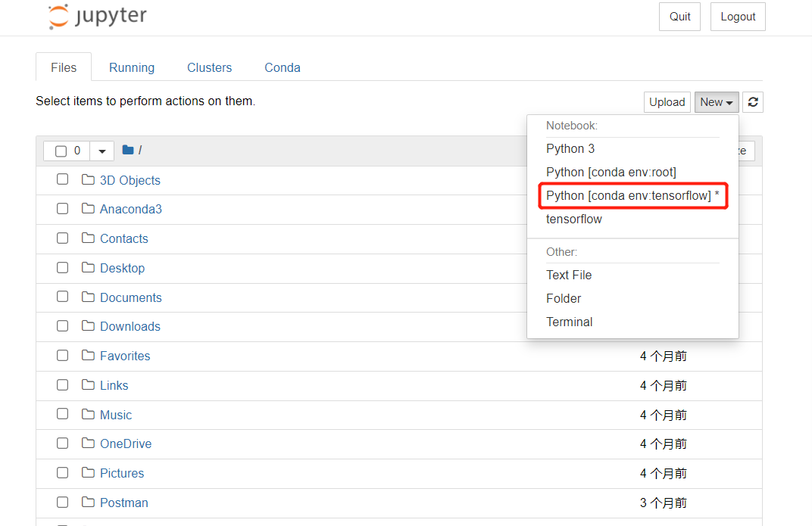Click the folder icon beside Music
The width and height of the screenshot is (812, 526).
pos(87,414)
